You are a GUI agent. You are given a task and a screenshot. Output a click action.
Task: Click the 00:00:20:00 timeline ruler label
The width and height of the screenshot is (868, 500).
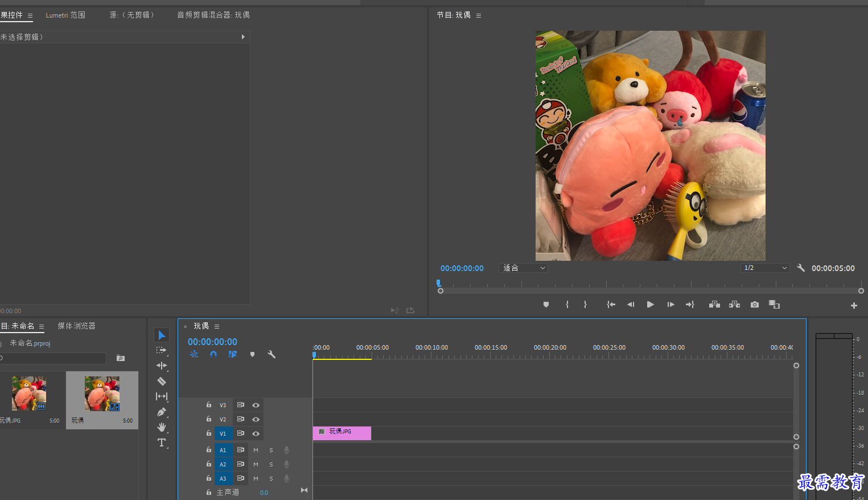550,347
